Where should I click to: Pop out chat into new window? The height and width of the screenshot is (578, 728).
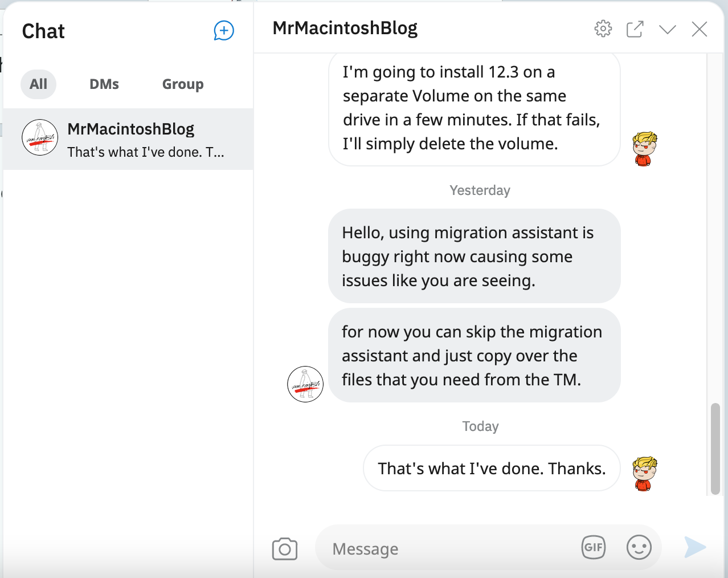click(x=635, y=29)
